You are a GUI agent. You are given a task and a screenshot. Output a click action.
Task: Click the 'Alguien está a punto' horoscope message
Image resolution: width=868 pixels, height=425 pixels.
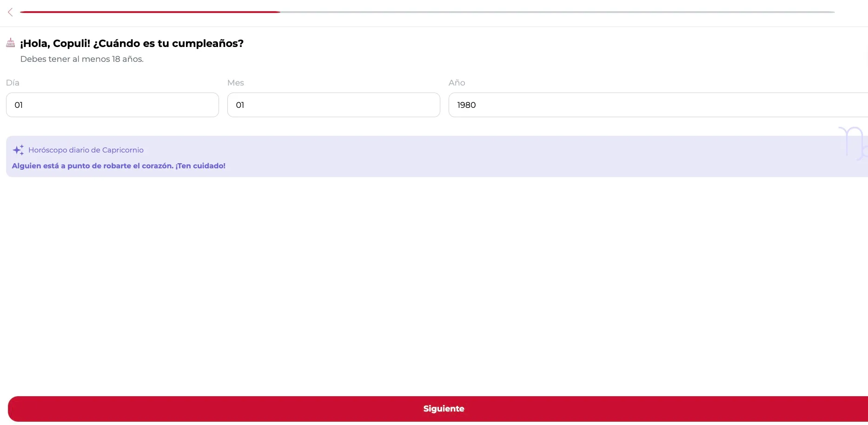point(119,166)
